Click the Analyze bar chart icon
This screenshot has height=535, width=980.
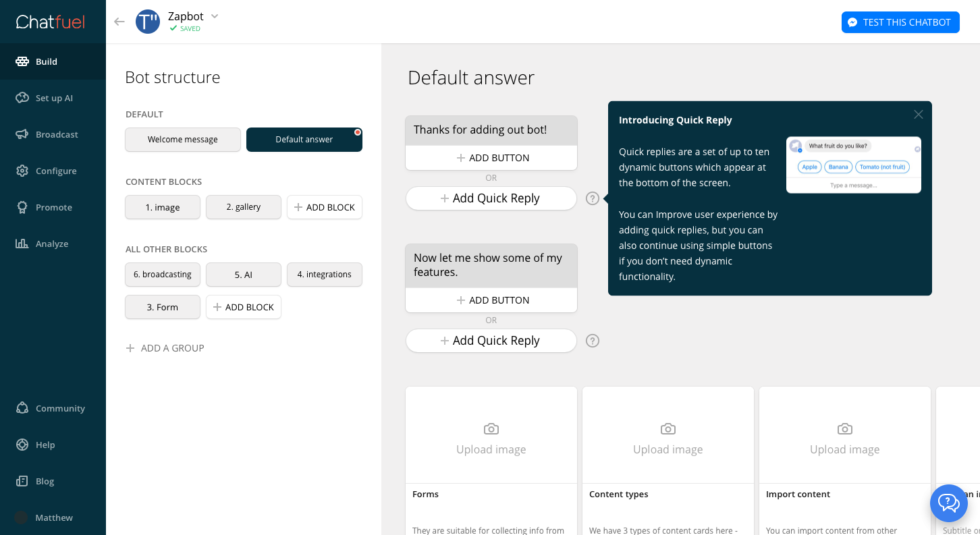click(x=22, y=244)
